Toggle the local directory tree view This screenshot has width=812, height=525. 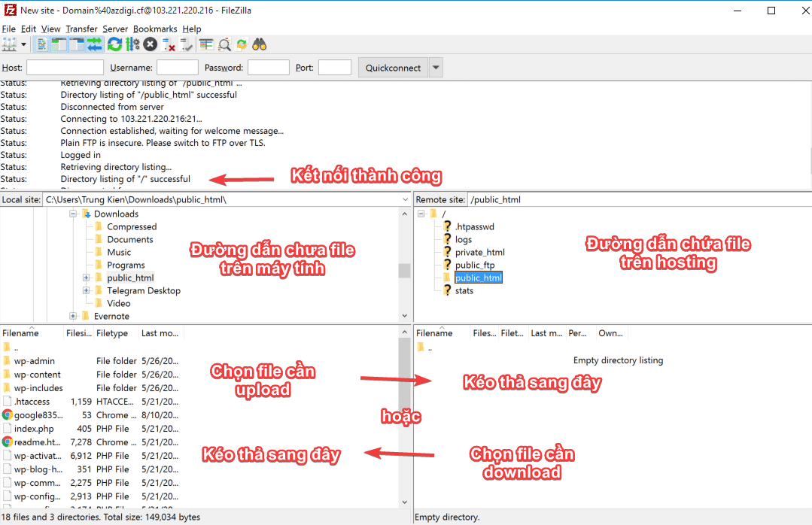click(59, 44)
